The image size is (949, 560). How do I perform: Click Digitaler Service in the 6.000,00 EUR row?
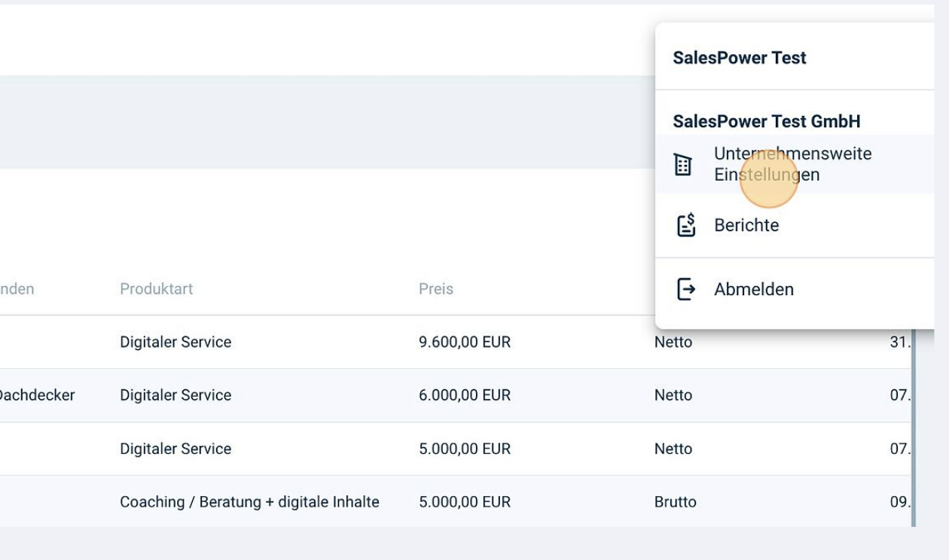(175, 395)
